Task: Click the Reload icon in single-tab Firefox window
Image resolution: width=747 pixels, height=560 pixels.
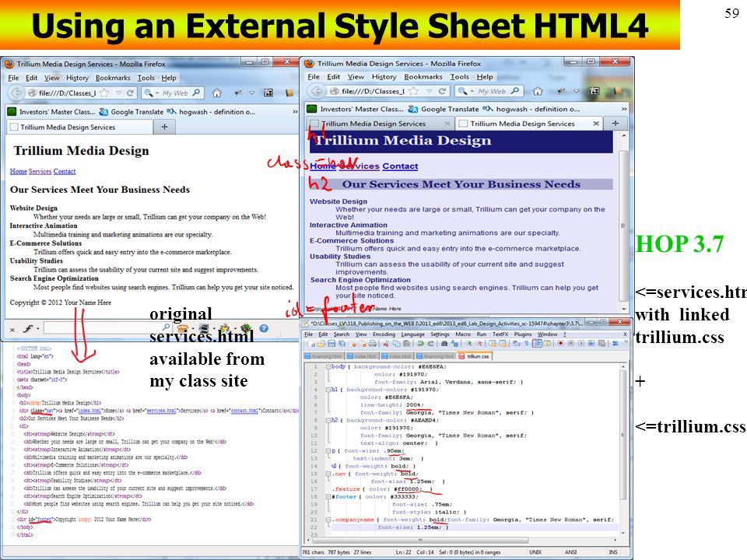Action: coord(130,93)
